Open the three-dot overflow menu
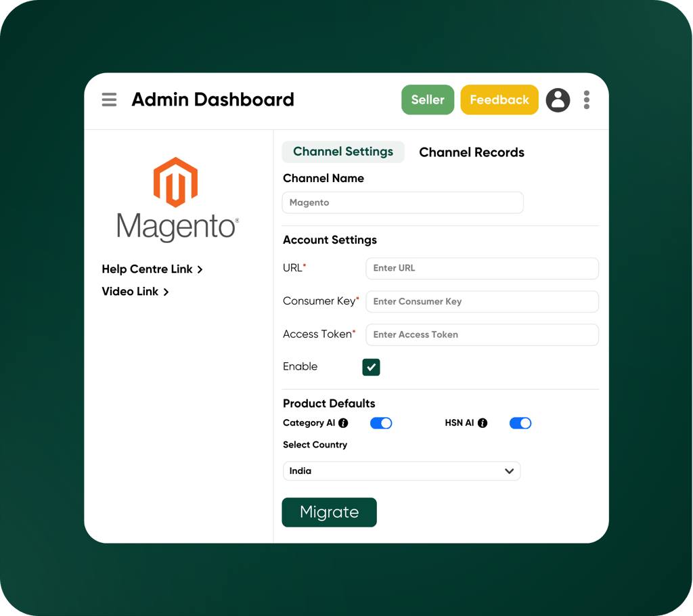Screen dimensions: 693x616 click(x=586, y=100)
